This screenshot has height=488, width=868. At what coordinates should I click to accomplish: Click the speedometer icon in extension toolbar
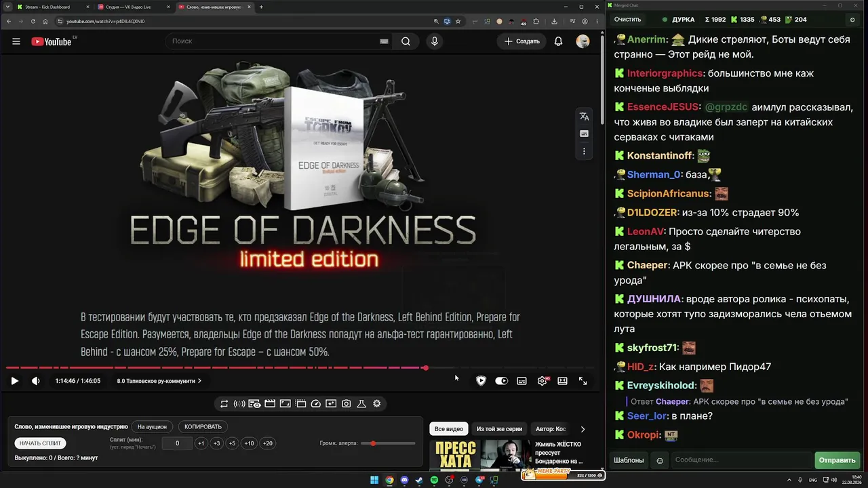pyautogui.click(x=315, y=404)
